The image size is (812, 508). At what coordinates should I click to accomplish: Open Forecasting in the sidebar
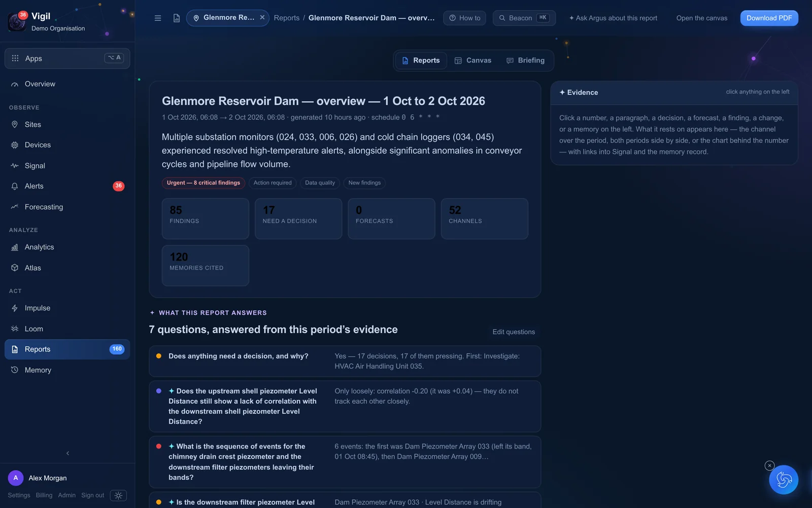tap(67, 207)
